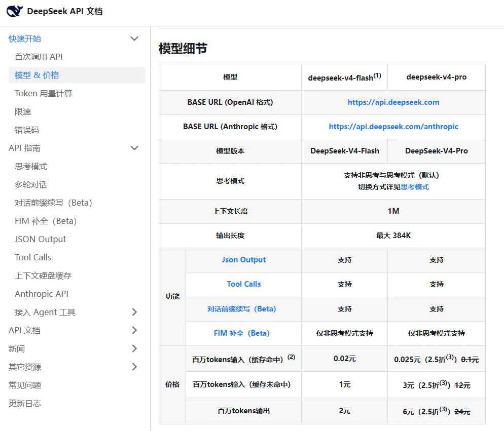Select 模型 & 价格 in sidebar
The image size is (504, 431).
point(77,75)
